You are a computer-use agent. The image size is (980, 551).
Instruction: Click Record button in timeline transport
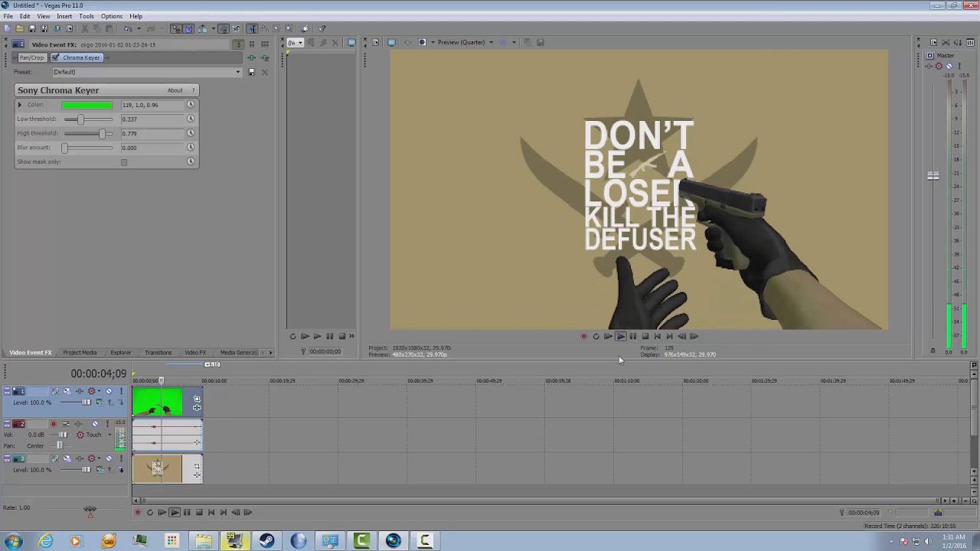138,513
